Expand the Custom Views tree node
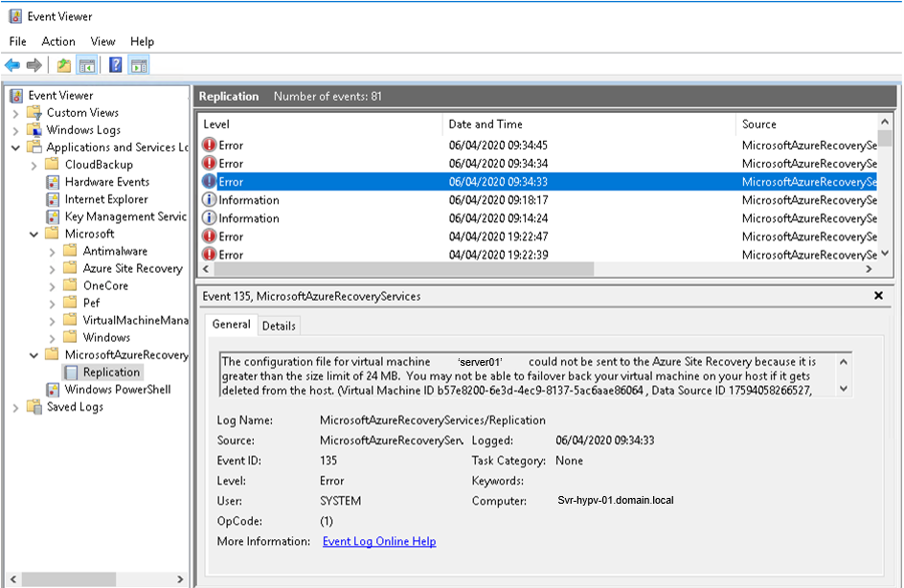Screen dimensions: 904x588 click(x=16, y=113)
